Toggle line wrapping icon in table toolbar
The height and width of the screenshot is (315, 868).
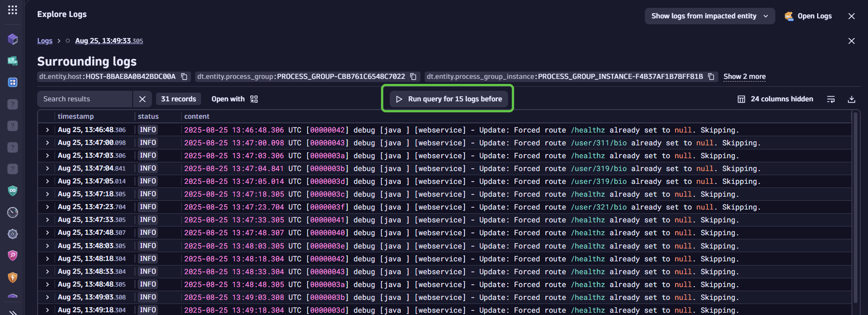tap(831, 99)
